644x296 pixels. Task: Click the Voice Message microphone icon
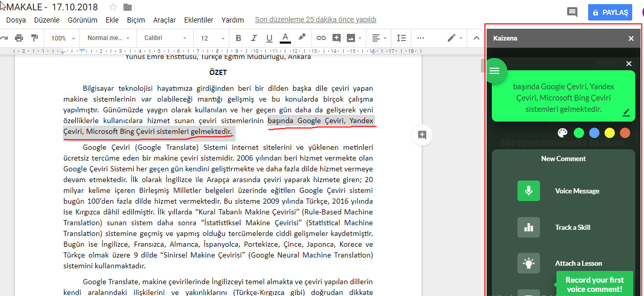[x=529, y=191]
